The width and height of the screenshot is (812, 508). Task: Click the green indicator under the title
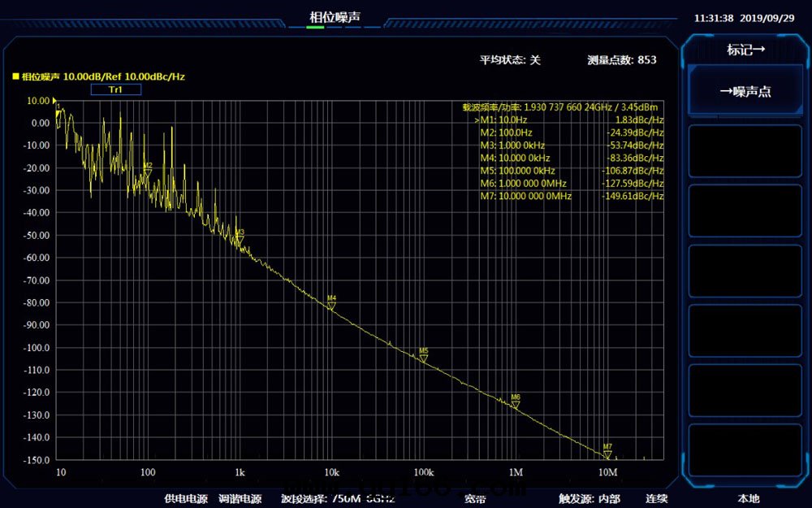pos(315,28)
